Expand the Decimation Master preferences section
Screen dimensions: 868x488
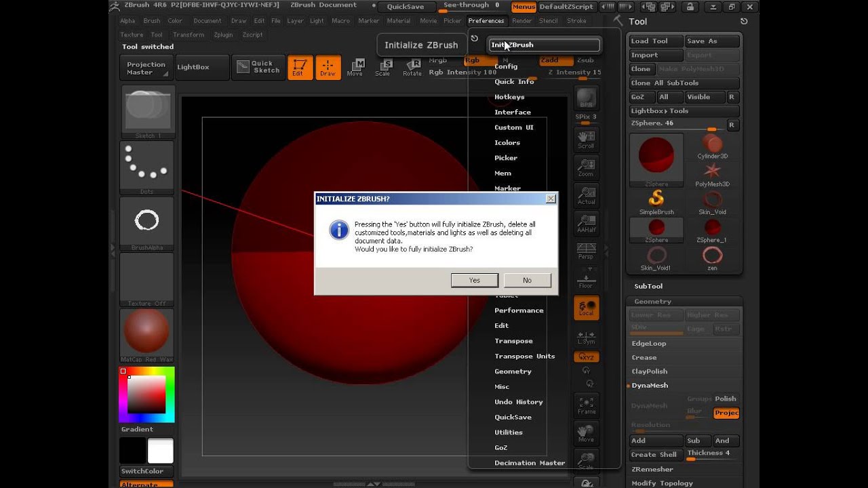tap(530, 463)
